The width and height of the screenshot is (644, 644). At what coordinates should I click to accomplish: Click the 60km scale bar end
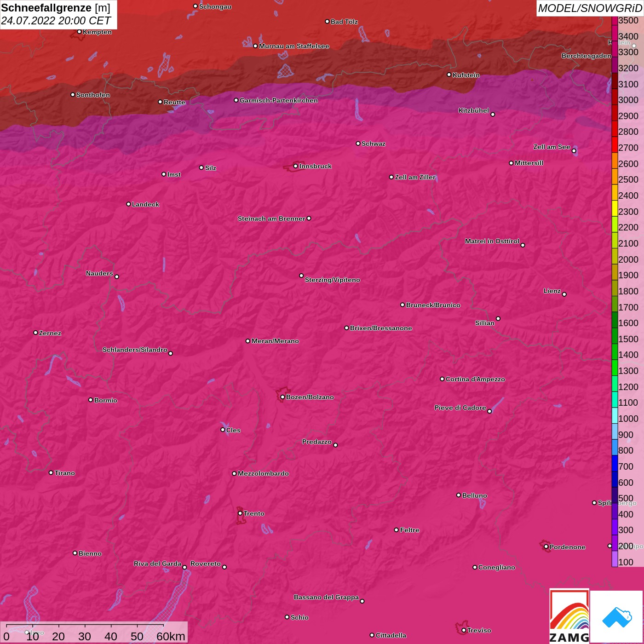(164, 626)
